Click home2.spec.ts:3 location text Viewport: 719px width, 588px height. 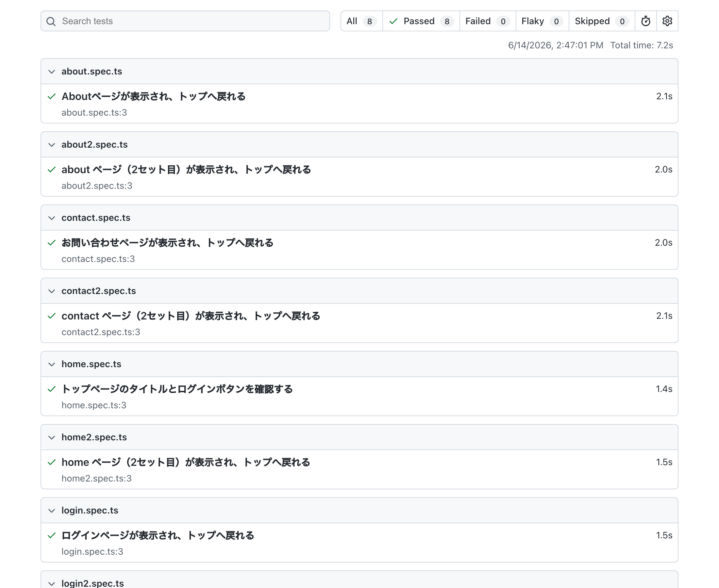tap(96, 478)
